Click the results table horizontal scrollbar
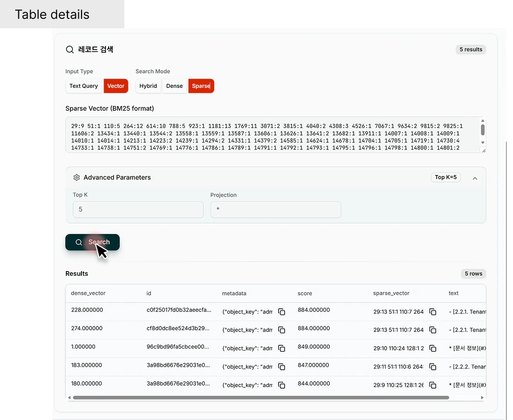This screenshot has width=513, height=420. (x=261, y=398)
